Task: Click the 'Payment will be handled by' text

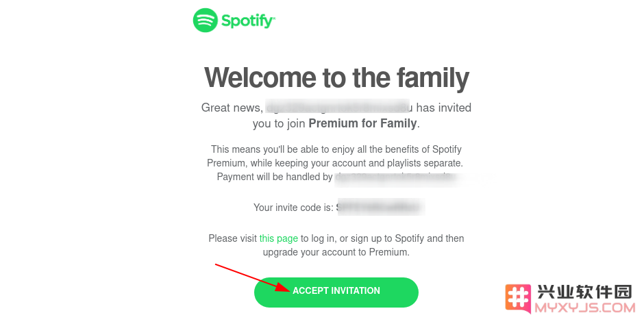Action: 274,177
